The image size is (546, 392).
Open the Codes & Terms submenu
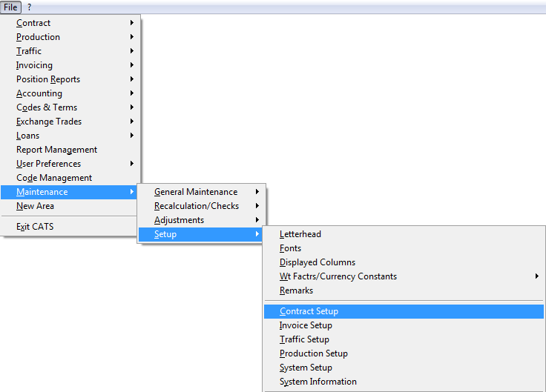[x=70, y=107]
